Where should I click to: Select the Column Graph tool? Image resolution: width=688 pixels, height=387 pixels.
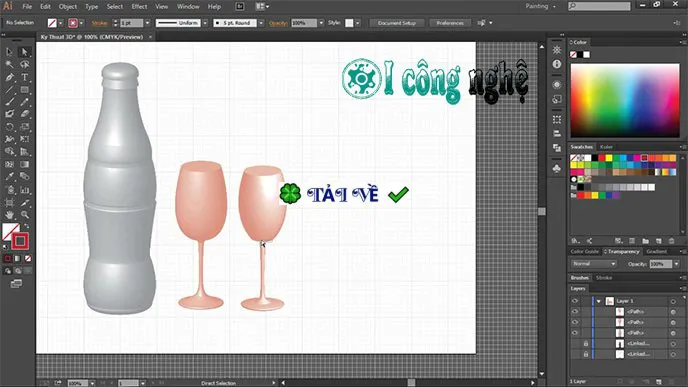click(25, 190)
